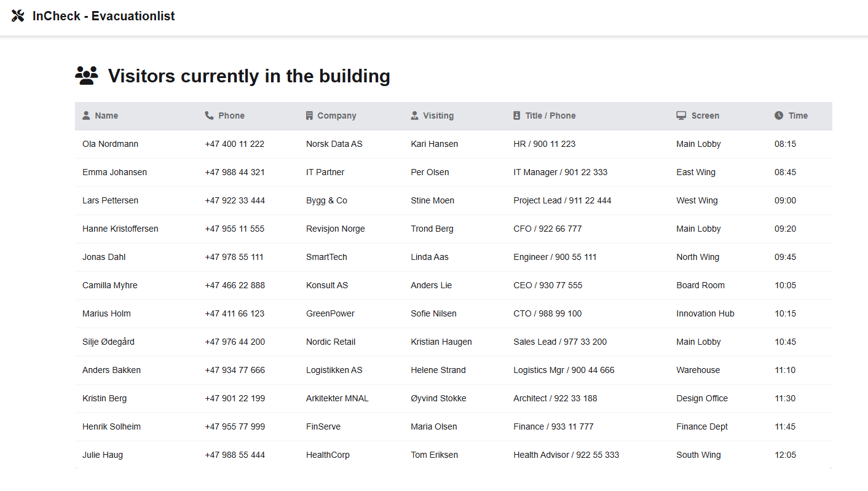Click the visitors group icon in heading
868x491 pixels.
(87, 76)
